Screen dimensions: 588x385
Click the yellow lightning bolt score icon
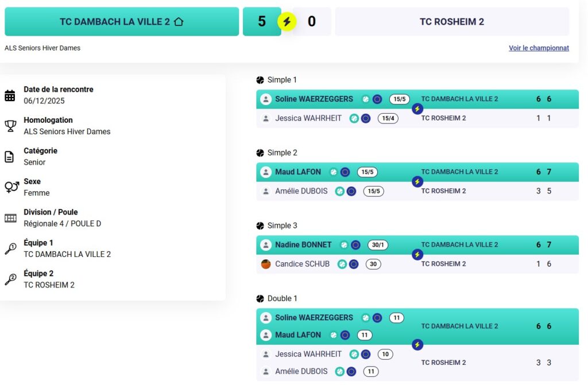point(287,22)
